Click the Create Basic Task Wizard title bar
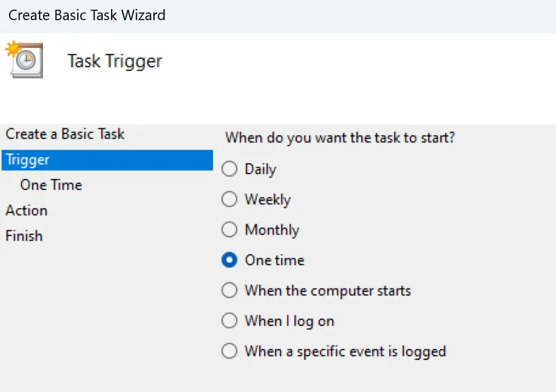 [x=278, y=15]
